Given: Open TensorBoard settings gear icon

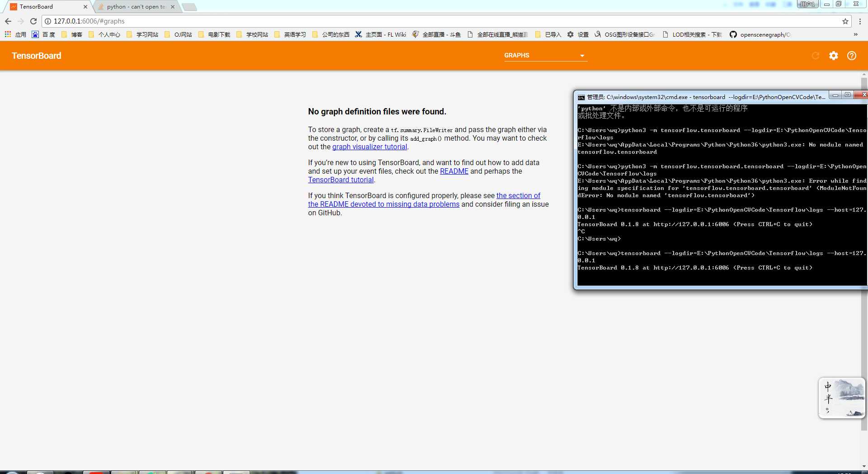Looking at the screenshot, I should [x=834, y=56].
